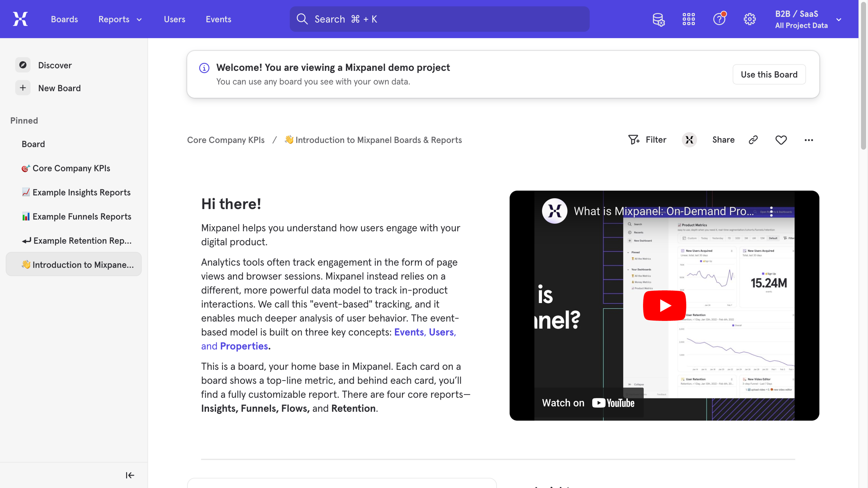Click into the Search field

pyautogui.click(x=439, y=19)
